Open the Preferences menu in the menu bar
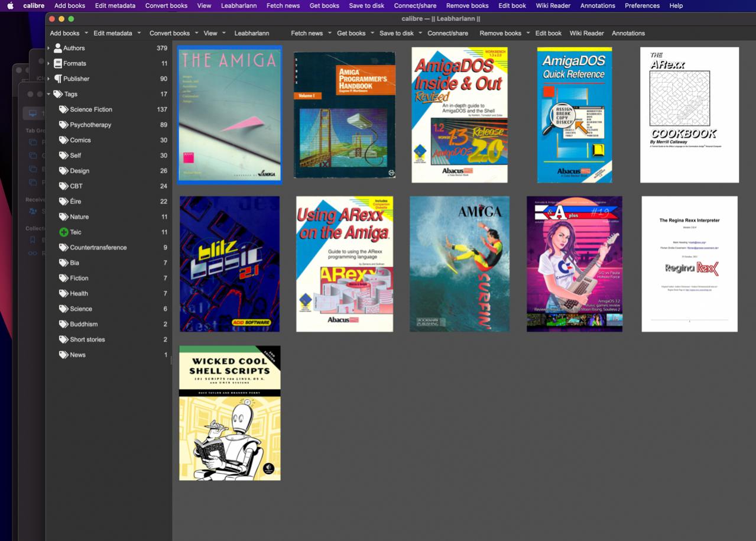The width and height of the screenshot is (756, 541). point(642,5)
